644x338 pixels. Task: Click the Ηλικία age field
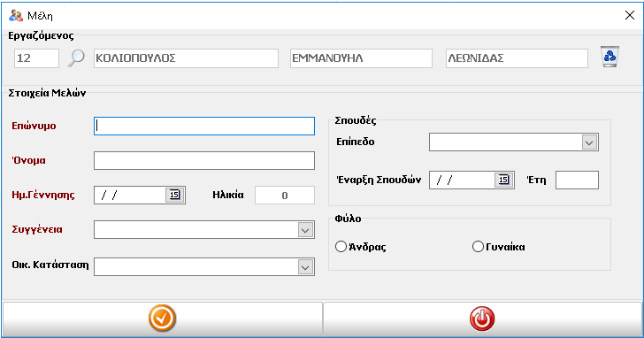(285, 196)
